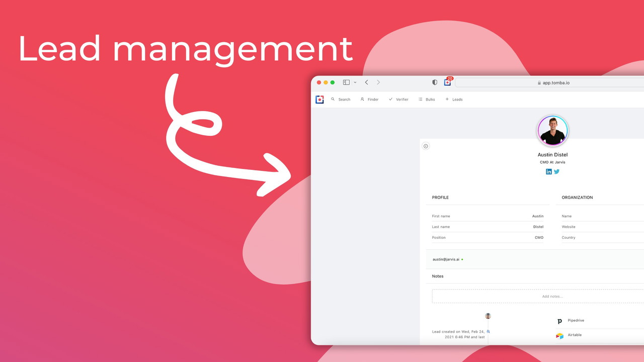
Task: Click the Add notes field
Action: pyautogui.click(x=538, y=296)
